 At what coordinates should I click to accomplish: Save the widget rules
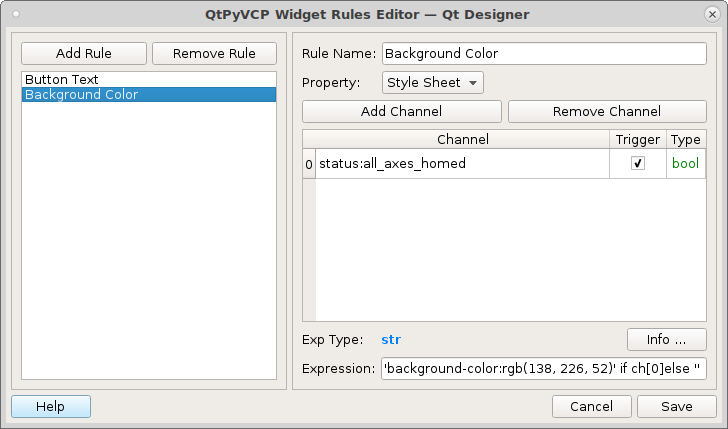tap(677, 407)
